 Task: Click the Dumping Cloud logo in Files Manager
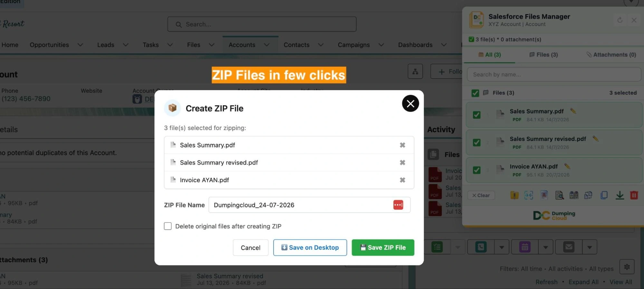554,215
